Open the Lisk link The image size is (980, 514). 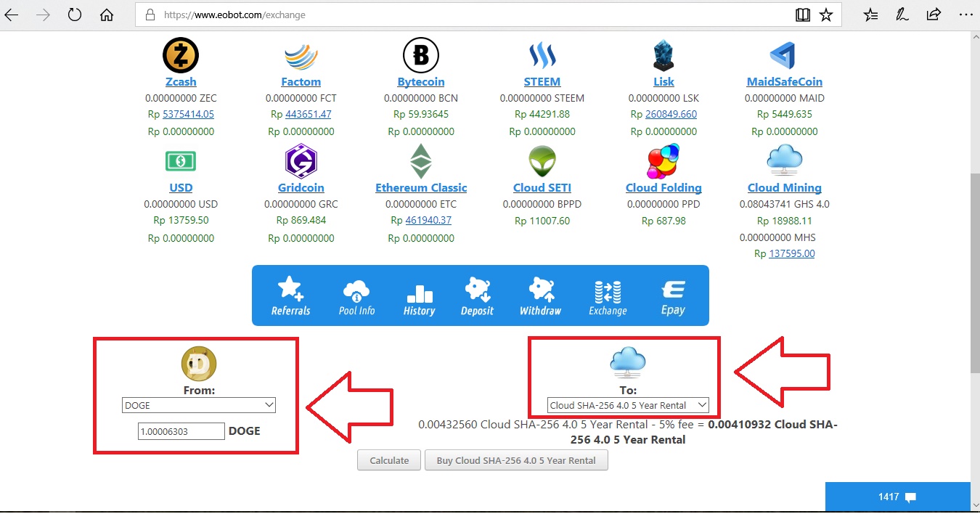663,82
